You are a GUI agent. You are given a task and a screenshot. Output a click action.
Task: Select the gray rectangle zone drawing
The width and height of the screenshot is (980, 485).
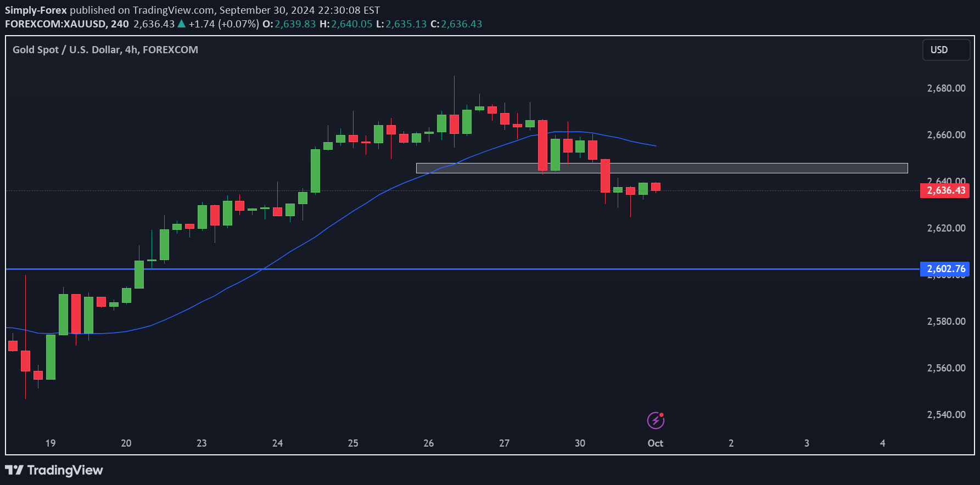662,168
